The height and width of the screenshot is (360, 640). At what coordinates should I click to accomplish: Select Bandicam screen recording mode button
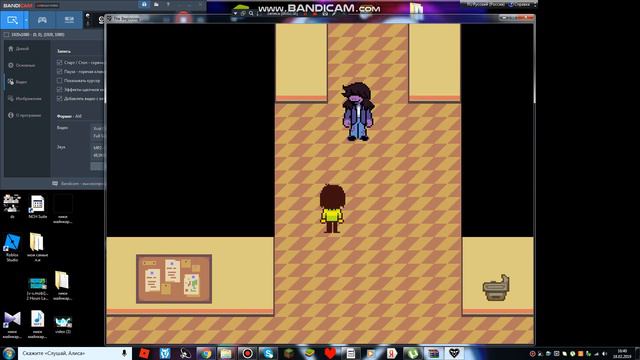12,20
